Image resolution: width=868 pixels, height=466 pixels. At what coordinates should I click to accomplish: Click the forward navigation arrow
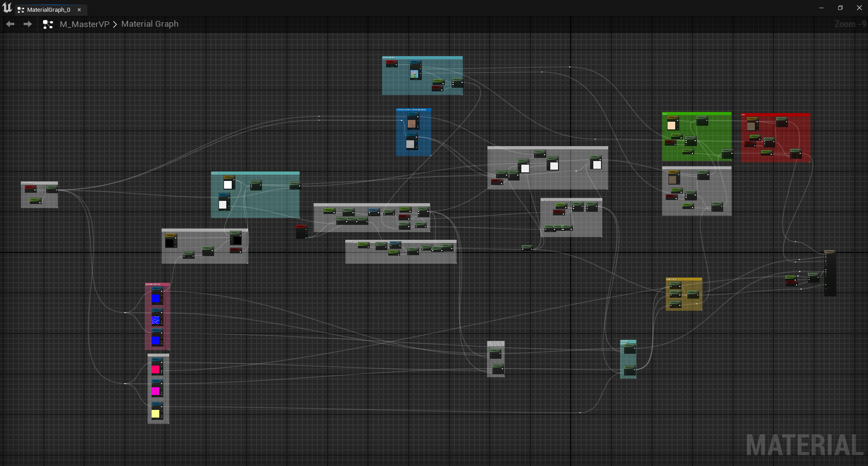[27, 24]
